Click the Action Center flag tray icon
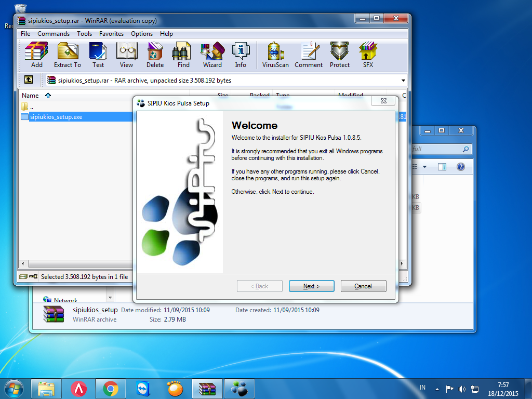The height and width of the screenshot is (399, 532). [449, 389]
